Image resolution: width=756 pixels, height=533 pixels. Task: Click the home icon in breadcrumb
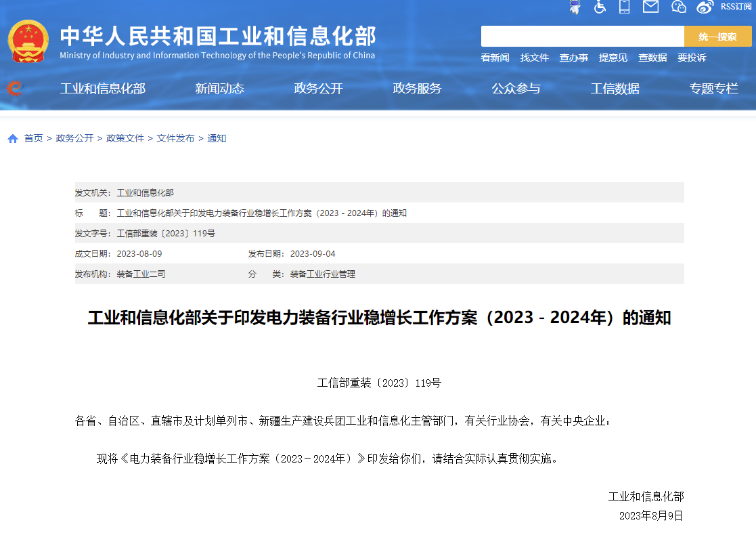pos(13,139)
